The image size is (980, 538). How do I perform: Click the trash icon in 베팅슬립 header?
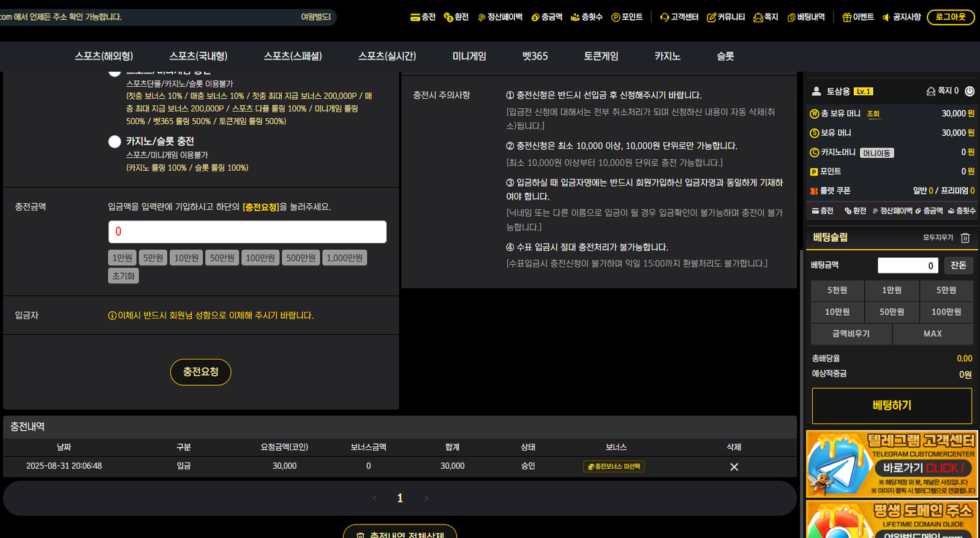(965, 237)
